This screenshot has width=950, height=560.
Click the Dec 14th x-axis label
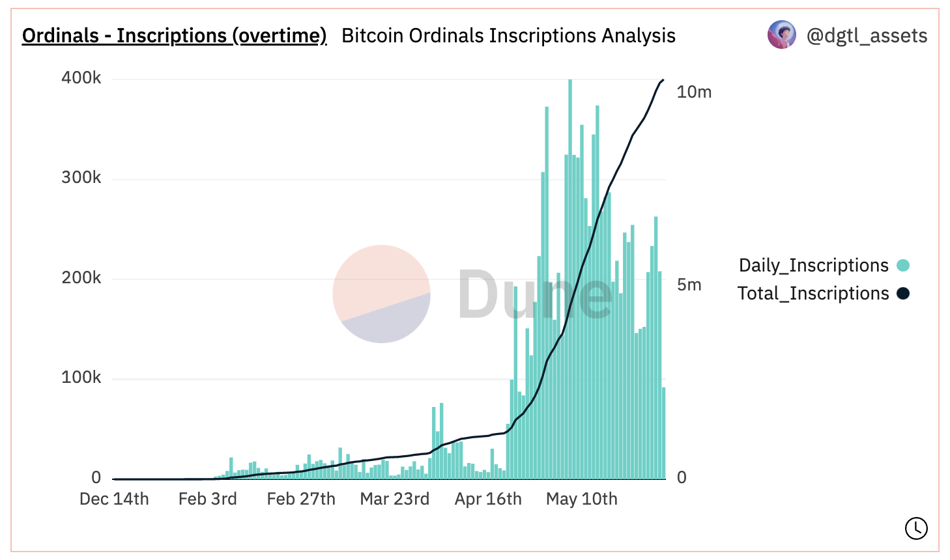click(x=114, y=499)
